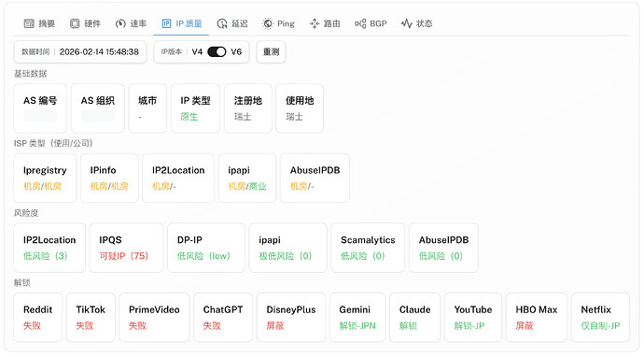Select the IP 质量 tab

tap(182, 23)
